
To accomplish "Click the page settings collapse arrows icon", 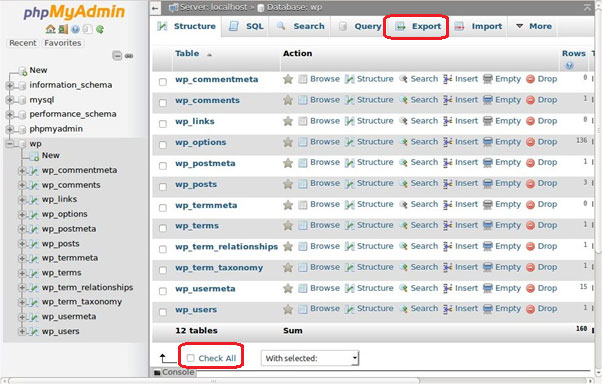I will point(587,7).
